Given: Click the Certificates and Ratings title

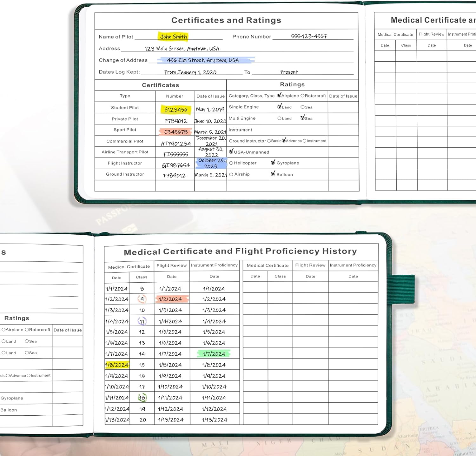Looking at the screenshot, I should 226,20.
